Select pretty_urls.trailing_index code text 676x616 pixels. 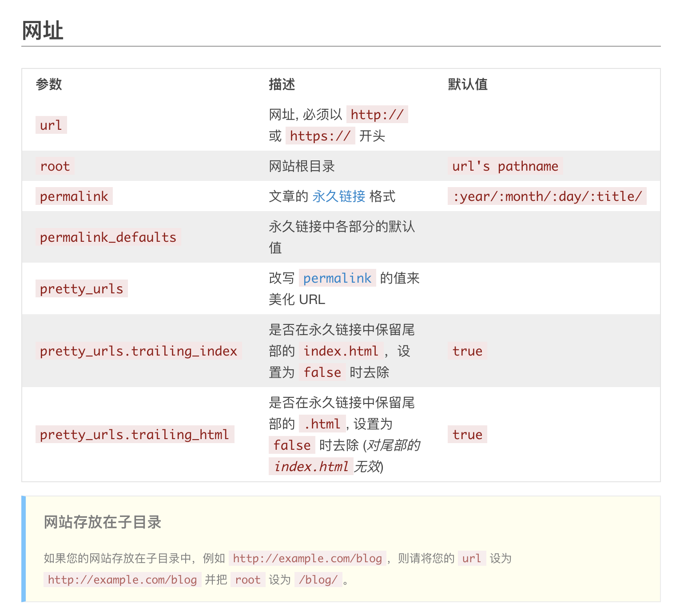138,351
